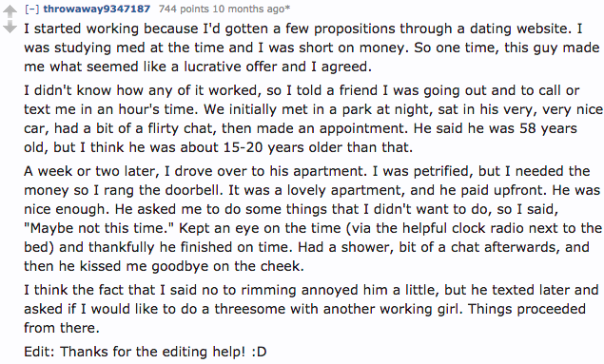604x364 pixels.
Task: Click the phrase "lucrative offer"
Action: click(x=230, y=67)
